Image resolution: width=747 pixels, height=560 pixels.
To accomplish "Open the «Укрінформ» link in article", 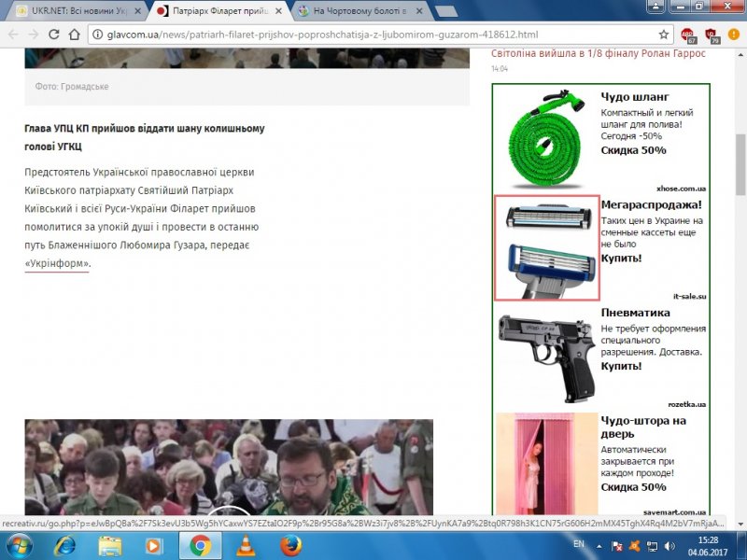I will point(57,264).
